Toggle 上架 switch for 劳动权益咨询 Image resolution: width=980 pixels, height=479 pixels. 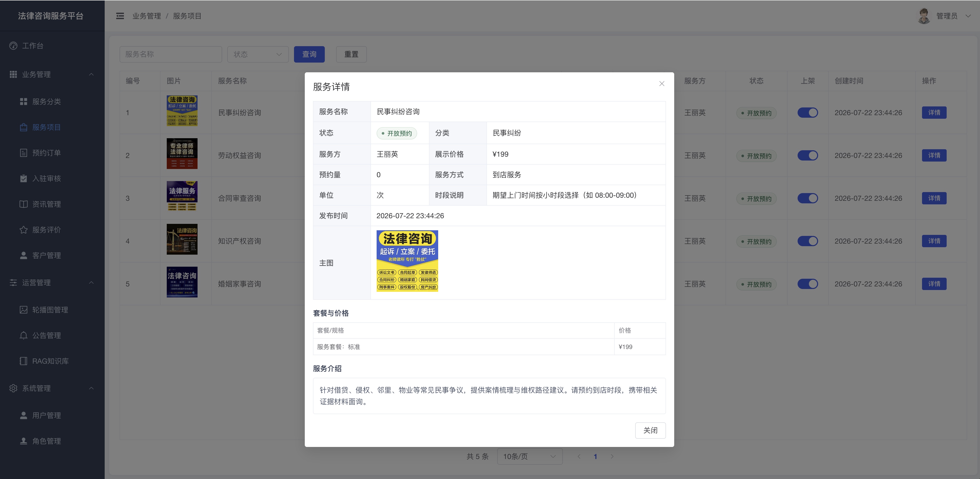(x=808, y=155)
